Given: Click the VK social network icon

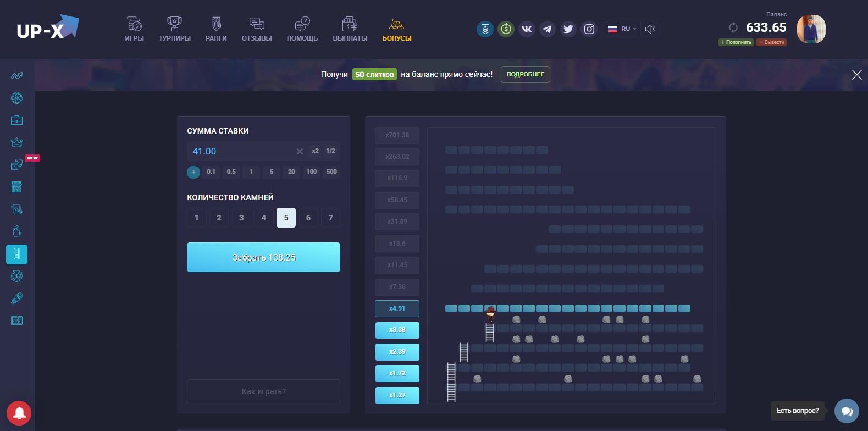Looking at the screenshot, I should (x=527, y=29).
